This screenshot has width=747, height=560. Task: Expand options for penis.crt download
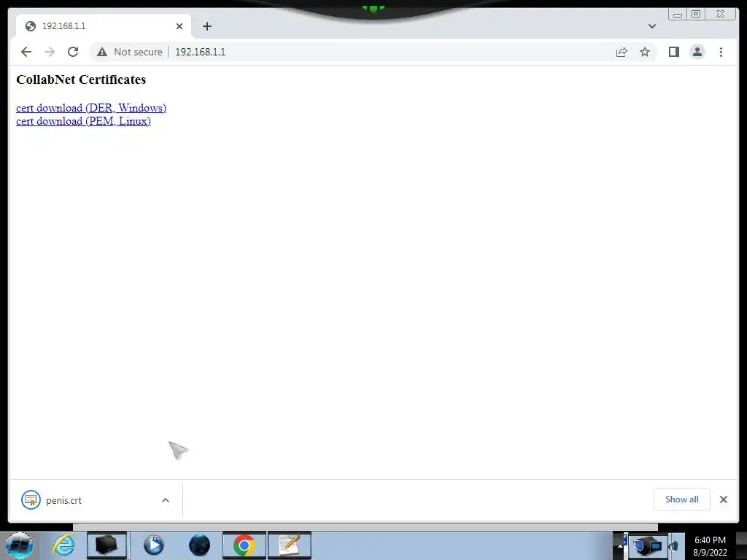[166, 500]
